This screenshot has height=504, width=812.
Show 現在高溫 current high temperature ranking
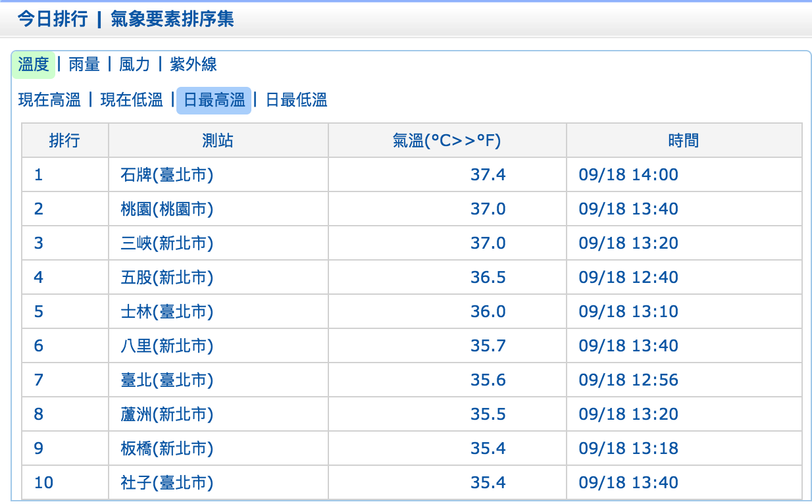[49, 100]
